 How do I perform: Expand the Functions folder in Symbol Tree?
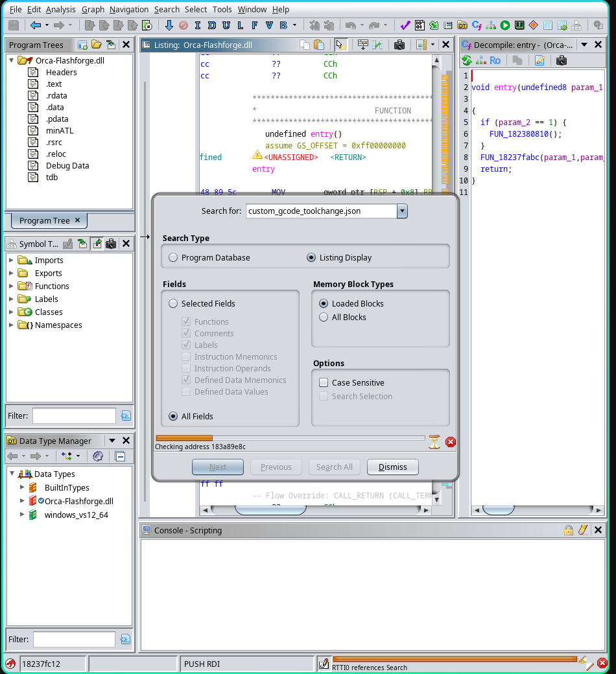click(x=11, y=286)
